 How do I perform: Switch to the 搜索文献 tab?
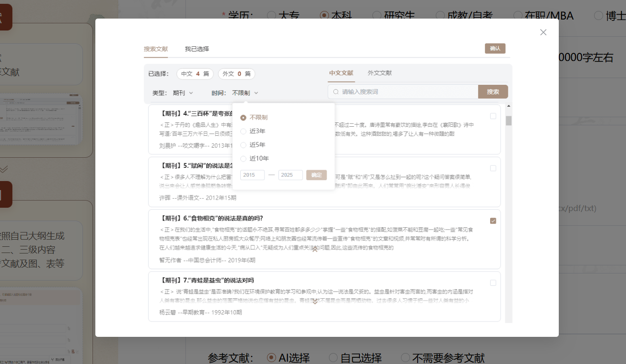coord(156,49)
